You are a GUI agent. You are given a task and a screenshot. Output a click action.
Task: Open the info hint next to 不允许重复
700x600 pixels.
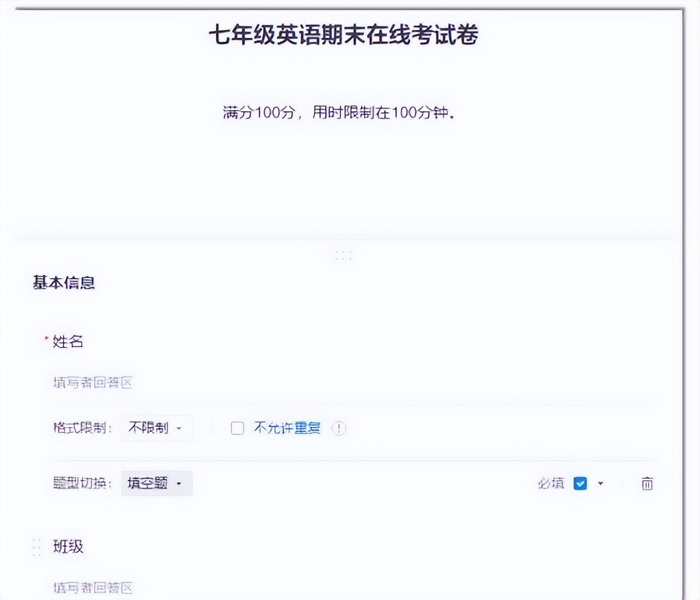click(339, 428)
